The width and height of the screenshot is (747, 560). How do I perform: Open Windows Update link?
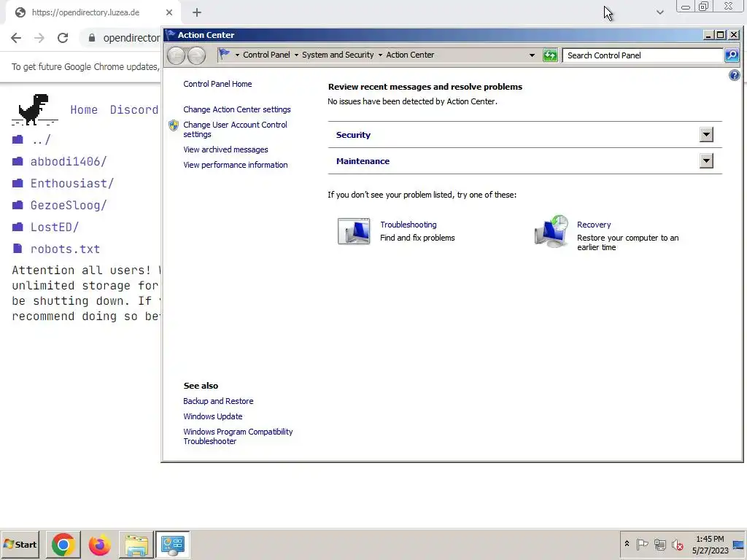[x=213, y=416]
